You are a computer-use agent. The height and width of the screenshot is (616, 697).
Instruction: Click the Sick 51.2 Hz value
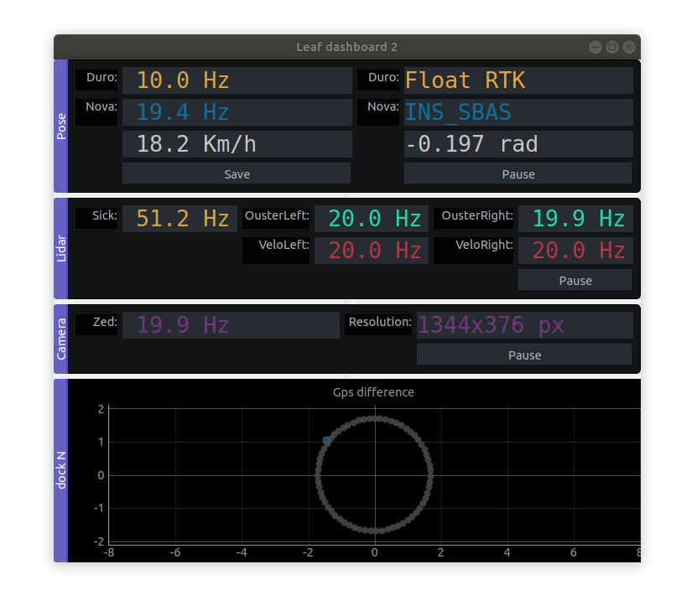tap(179, 219)
